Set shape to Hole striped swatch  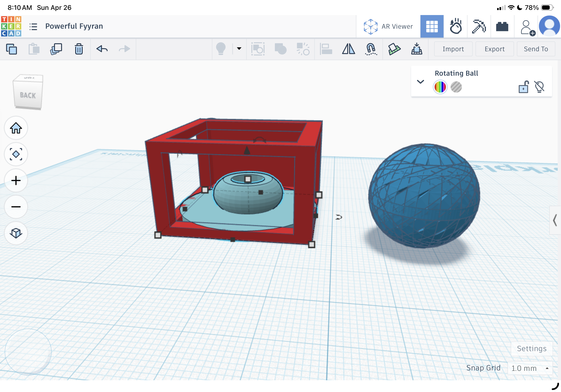(456, 87)
